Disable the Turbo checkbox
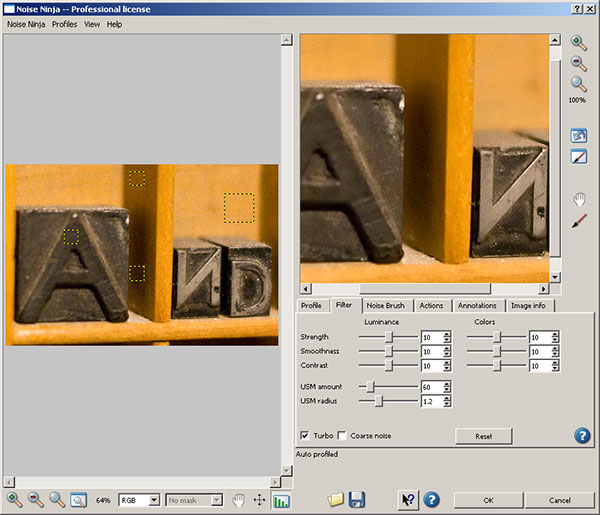This screenshot has height=515, width=600. (305, 436)
